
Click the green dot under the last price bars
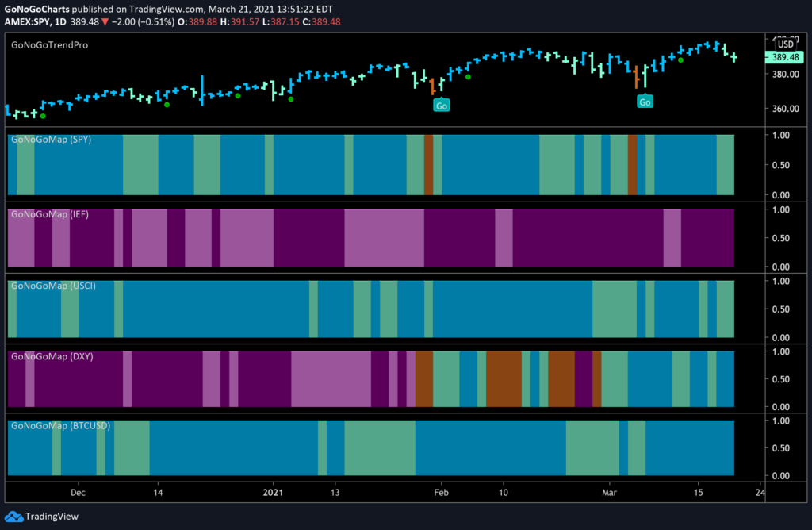click(680, 60)
